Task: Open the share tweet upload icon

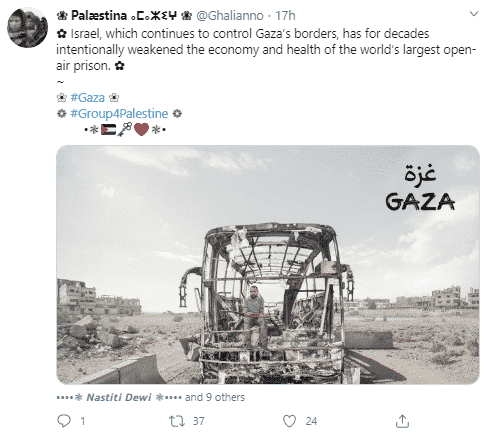Action: point(402,421)
